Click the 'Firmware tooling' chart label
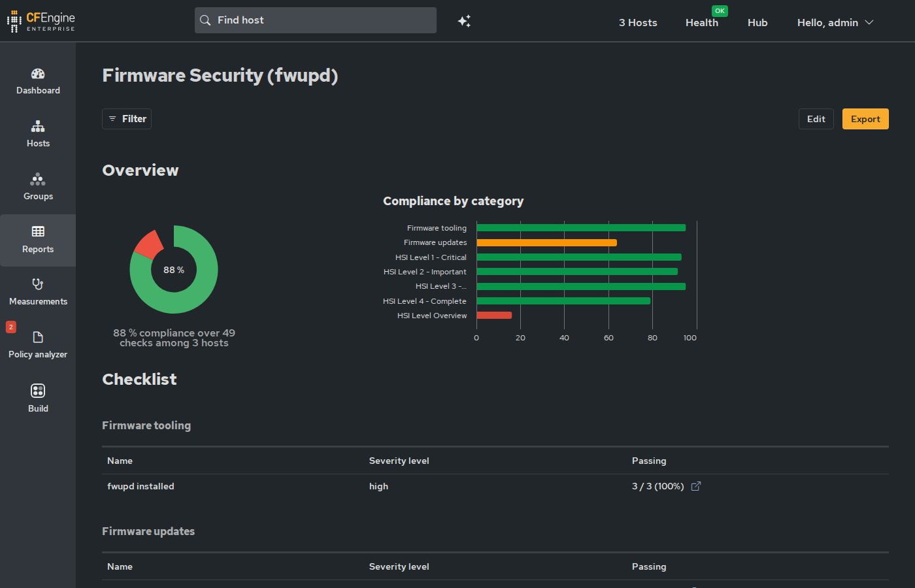This screenshot has height=588, width=915. click(x=437, y=228)
